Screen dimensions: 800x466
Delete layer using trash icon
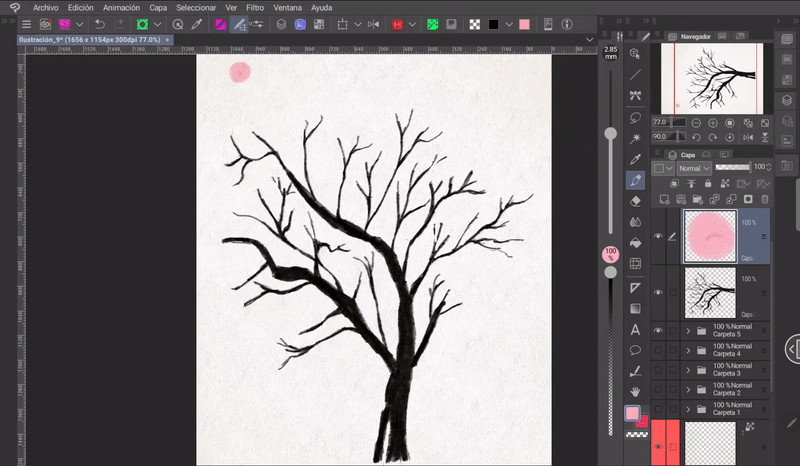tap(765, 199)
